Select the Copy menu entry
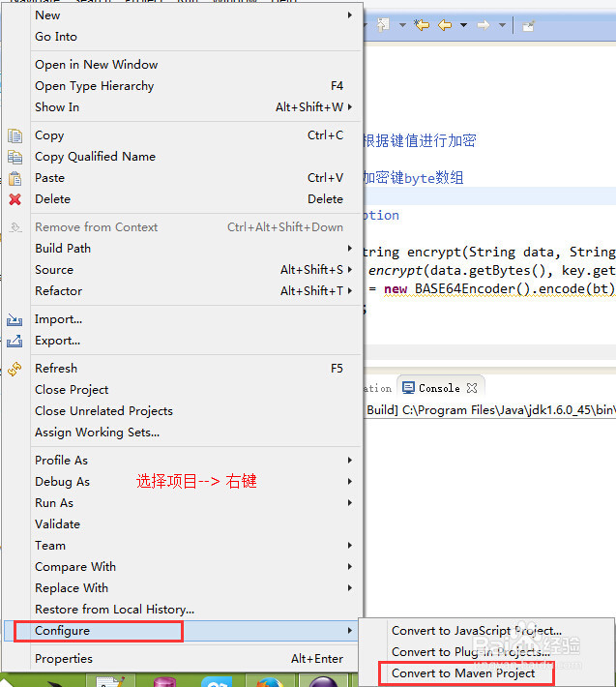Screen dimensions: 616x687 [x=183, y=135]
